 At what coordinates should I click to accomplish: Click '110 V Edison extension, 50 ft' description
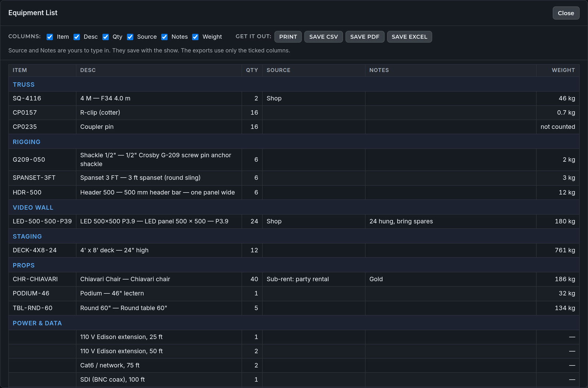(121, 351)
